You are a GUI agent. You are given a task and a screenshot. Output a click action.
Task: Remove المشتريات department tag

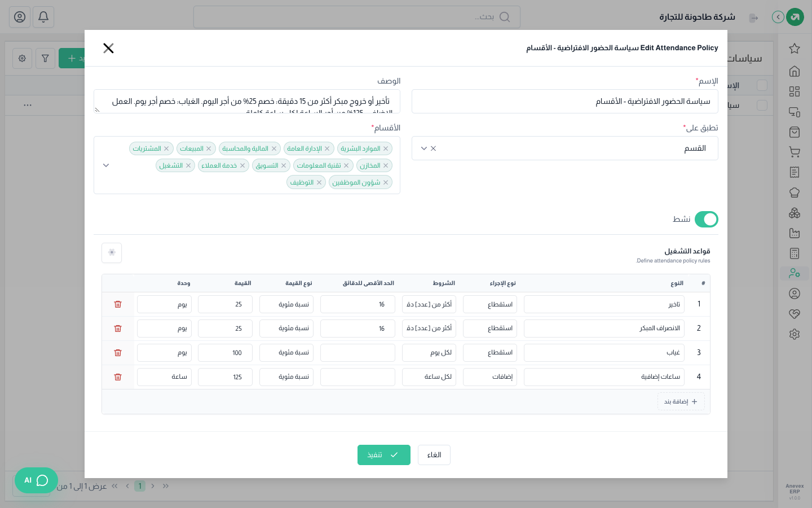click(166, 148)
